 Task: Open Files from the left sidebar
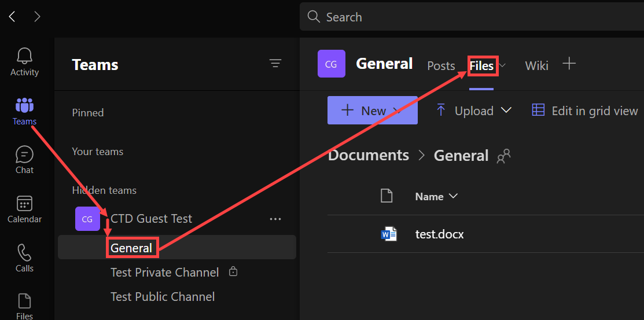(25, 306)
